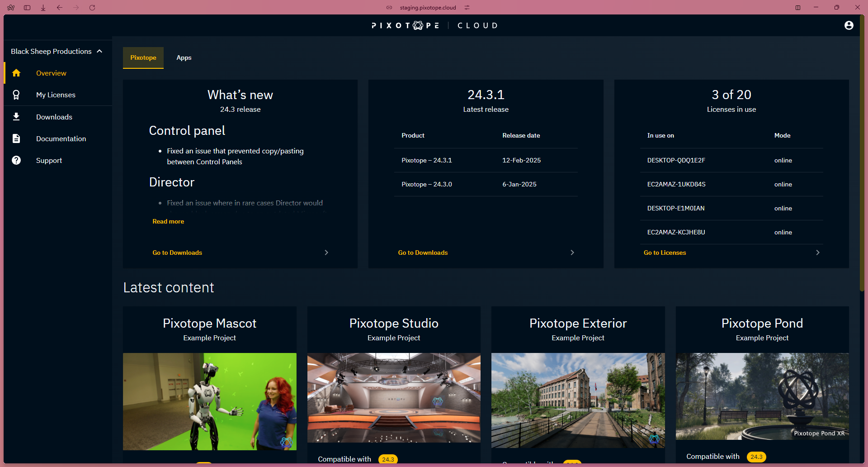This screenshot has width=868, height=467.
Task: Open the Pixotope Mascot project thumbnail
Action: [x=210, y=401]
